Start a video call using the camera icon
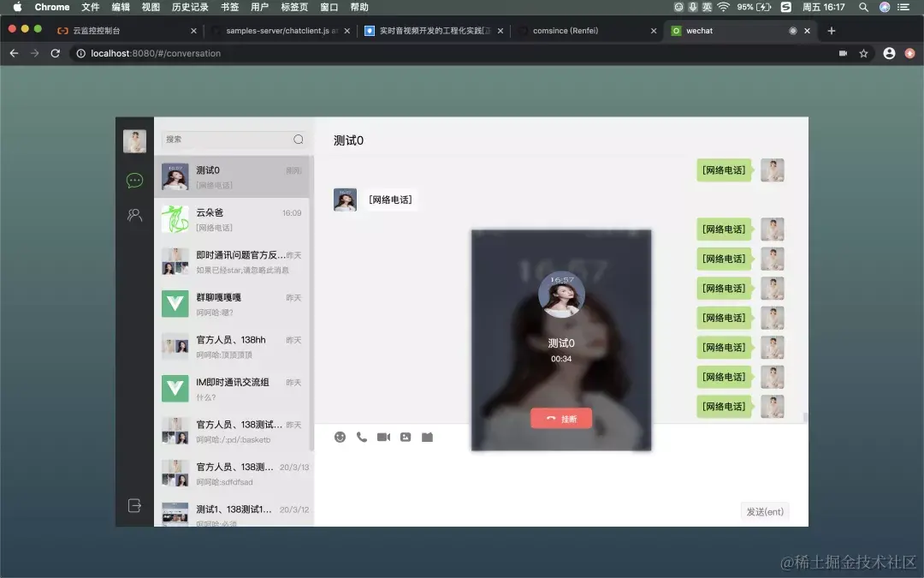This screenshot has height=578, width=924. point(383,437)
